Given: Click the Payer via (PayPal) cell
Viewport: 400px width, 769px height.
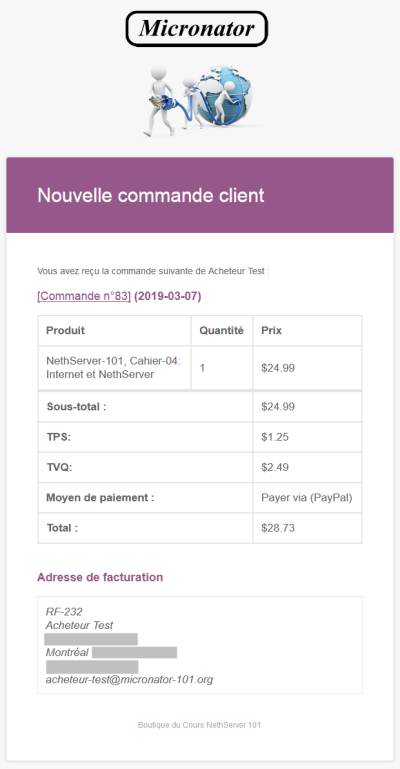Looking at the screenshot, I should [307, 498].
